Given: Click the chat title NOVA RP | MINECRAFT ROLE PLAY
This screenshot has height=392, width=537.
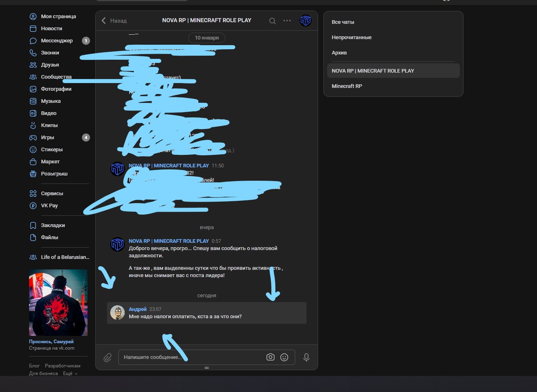Looking at the screenshot, I should 207,20.
